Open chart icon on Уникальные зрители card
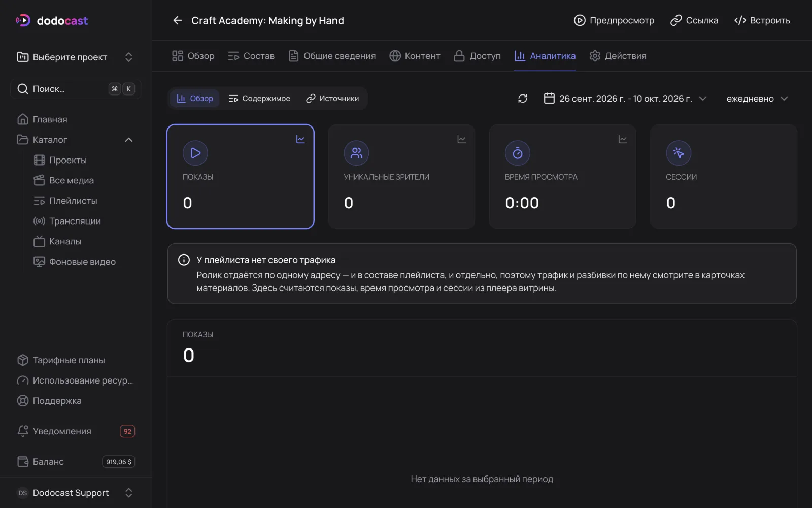This screenshot has width=812, height=508. coord(461,139)
